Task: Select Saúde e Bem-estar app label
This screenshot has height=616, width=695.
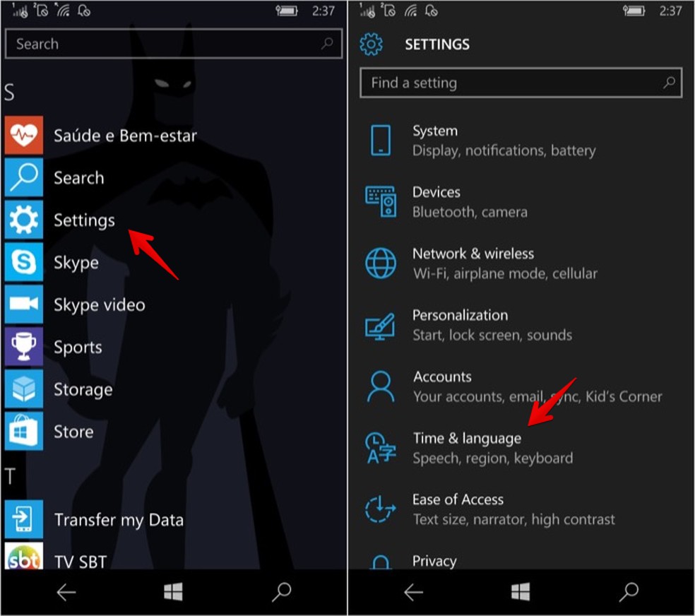Action: (x=125, y=135)
